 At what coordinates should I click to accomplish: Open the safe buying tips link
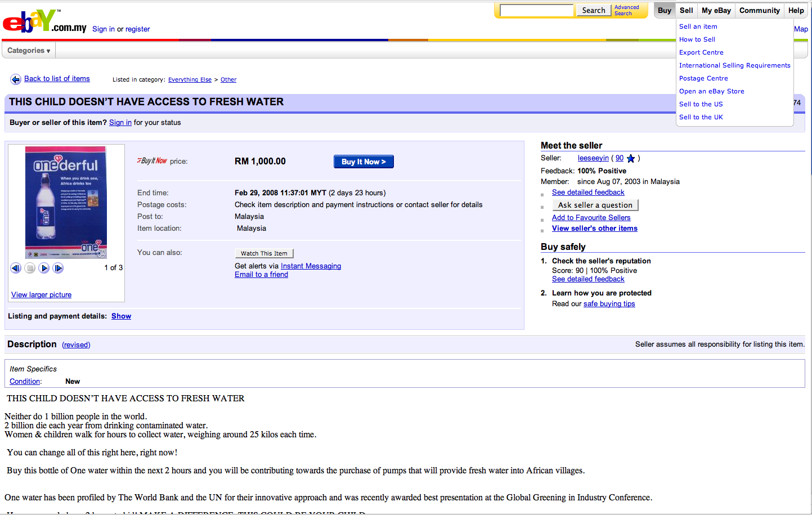[609, 304]
